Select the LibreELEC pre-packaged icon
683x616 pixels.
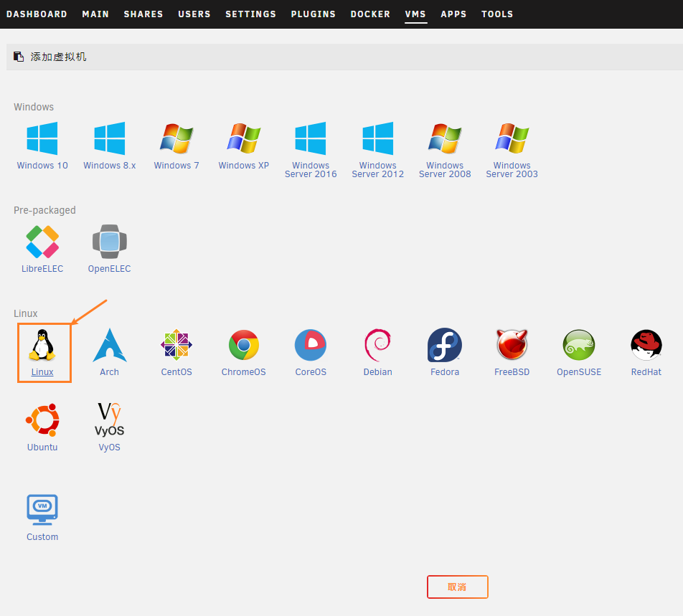tap(42, 242)
